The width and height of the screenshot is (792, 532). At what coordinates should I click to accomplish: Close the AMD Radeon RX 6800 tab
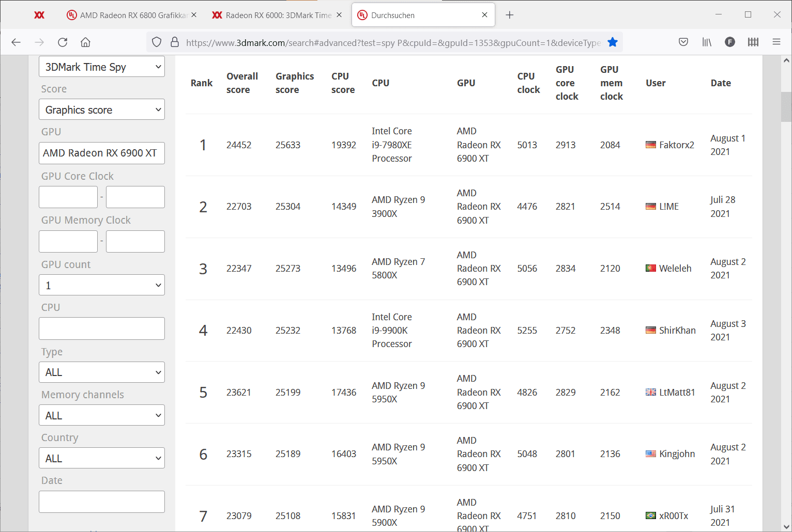coord(194,15)
